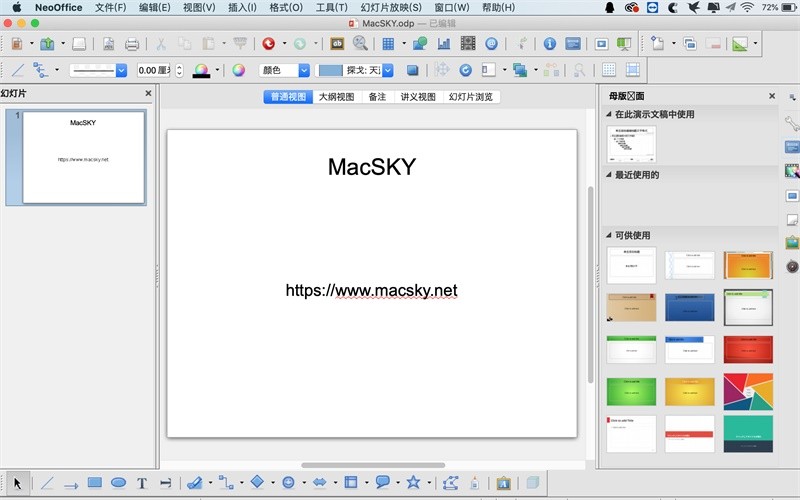Open the fill color name dropdown
Image resolution: width=800 pixels, height=500 pixels.
(388, 70)
